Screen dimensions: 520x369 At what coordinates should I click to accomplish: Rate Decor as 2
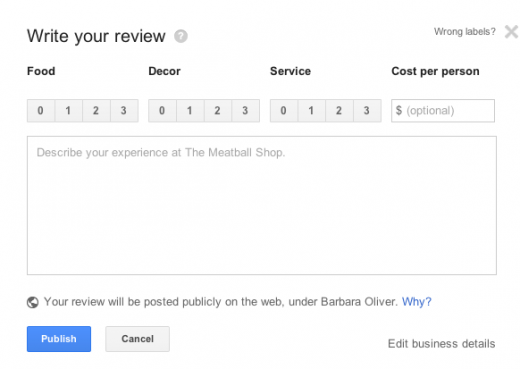click(x=217, y=111)
